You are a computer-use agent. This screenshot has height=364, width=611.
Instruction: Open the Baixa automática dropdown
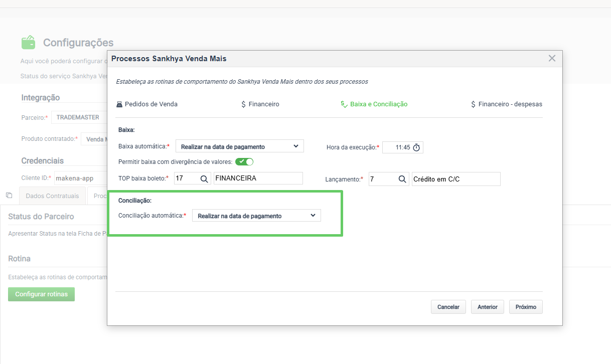click(x=240, y=146)
